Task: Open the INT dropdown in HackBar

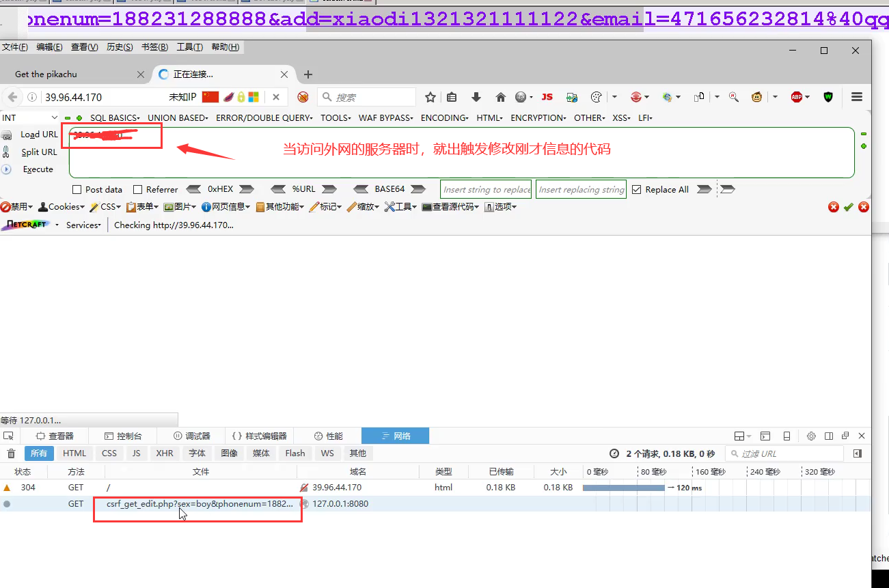Action: pyautogui.click(x=29, y=118)
